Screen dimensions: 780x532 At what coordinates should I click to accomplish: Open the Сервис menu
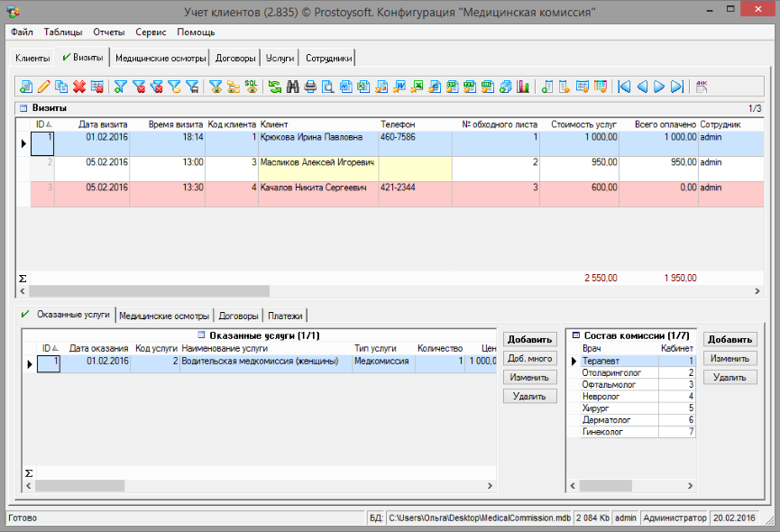coord(151,32)
